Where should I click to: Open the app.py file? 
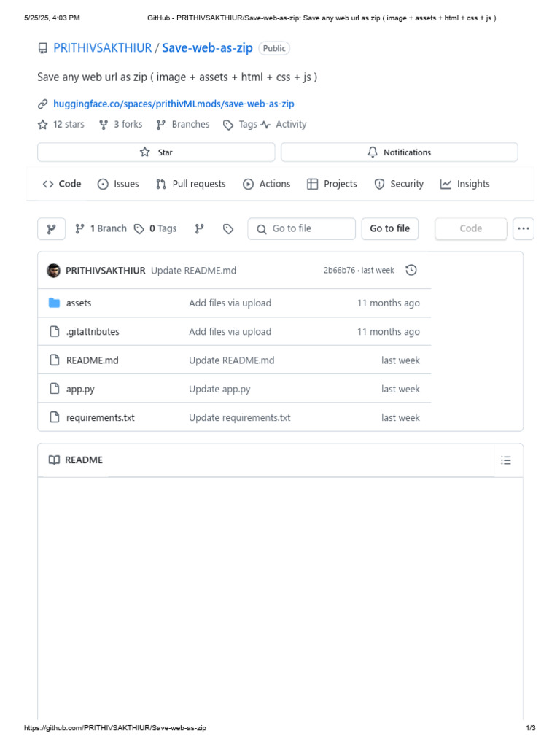(80, 390)
